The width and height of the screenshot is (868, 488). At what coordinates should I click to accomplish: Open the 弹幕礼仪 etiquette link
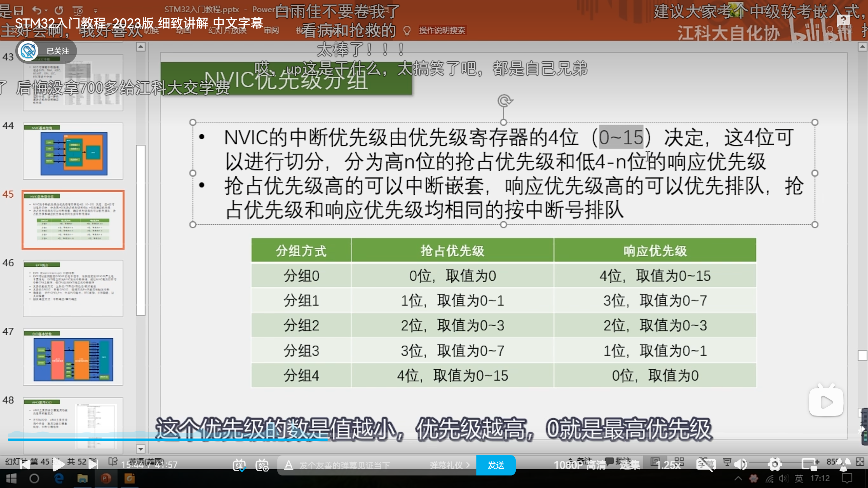(450, 465)
